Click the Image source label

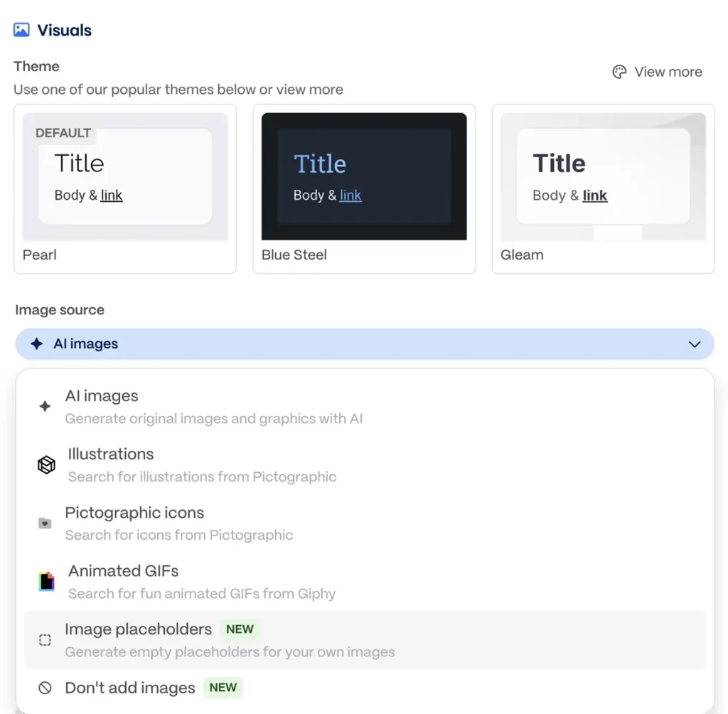(x=60, y=310)
